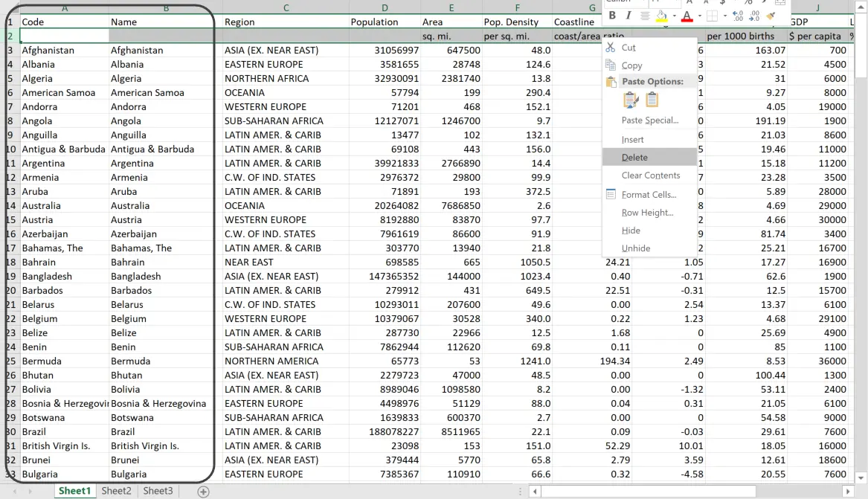Select column E header
This screenshot has width=868, height=499.
[x=451, y=7]
